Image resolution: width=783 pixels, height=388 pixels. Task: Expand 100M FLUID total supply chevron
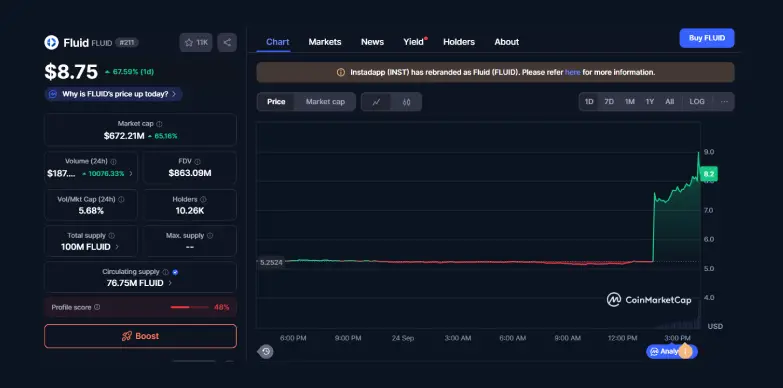coord(117,247)
